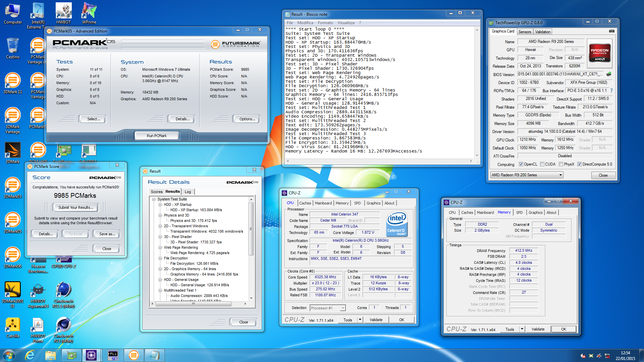Open the Computer desktop icon
Image resolution: width=644 pixels, height=362 pixels.
[x=13, y=13]
